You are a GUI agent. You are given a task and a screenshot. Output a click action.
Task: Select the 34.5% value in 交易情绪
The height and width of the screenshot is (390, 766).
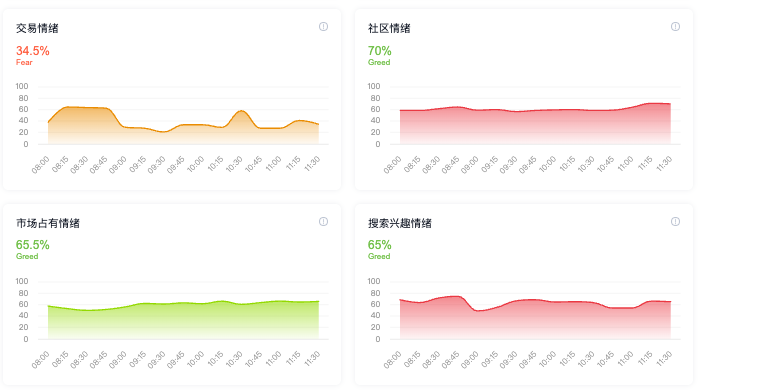[x=33, y=51]
